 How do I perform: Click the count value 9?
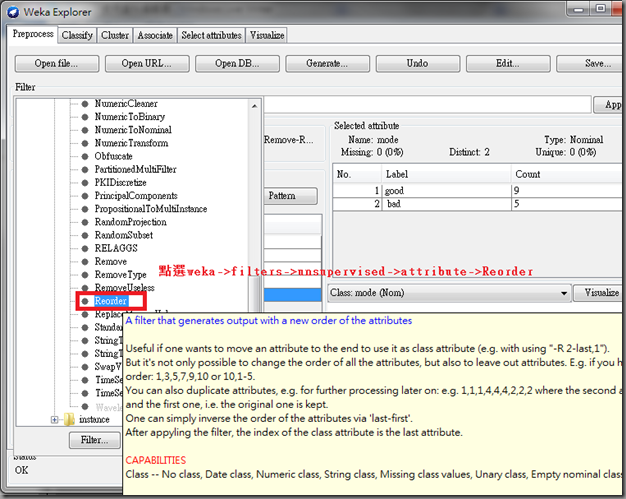[516, 191]
